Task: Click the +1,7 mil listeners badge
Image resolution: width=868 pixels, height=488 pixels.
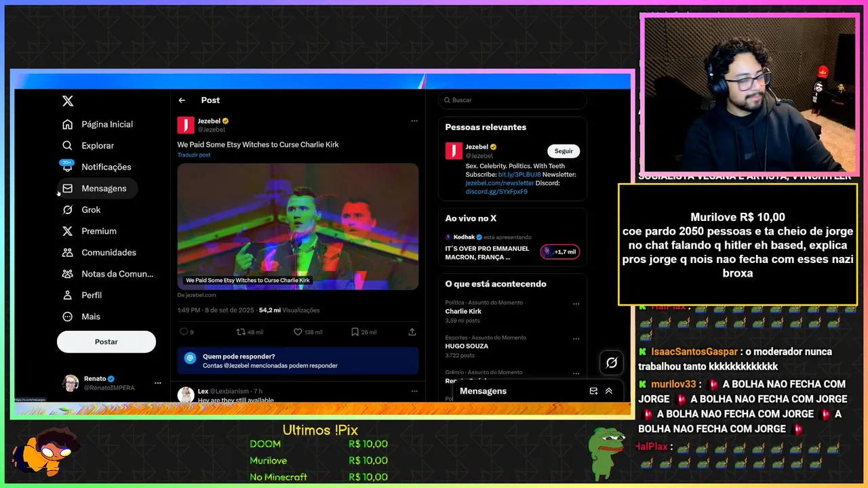Action: (560, 252)
